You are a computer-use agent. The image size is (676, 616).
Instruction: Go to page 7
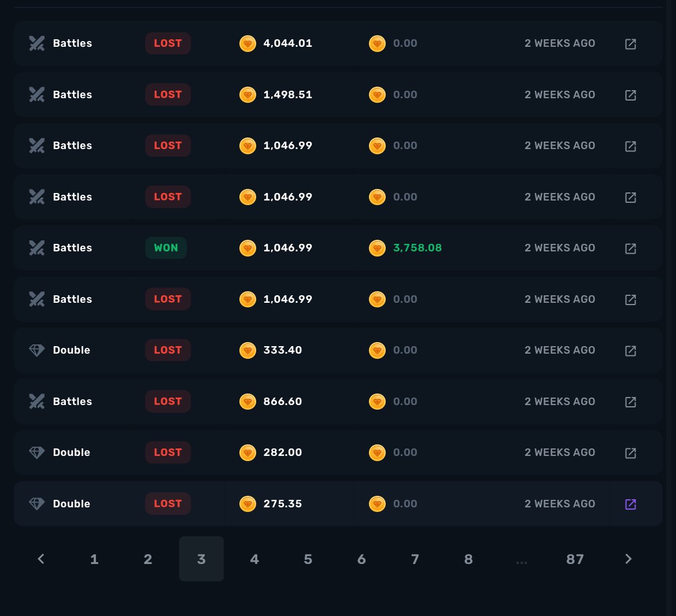[x=415, y=559]
